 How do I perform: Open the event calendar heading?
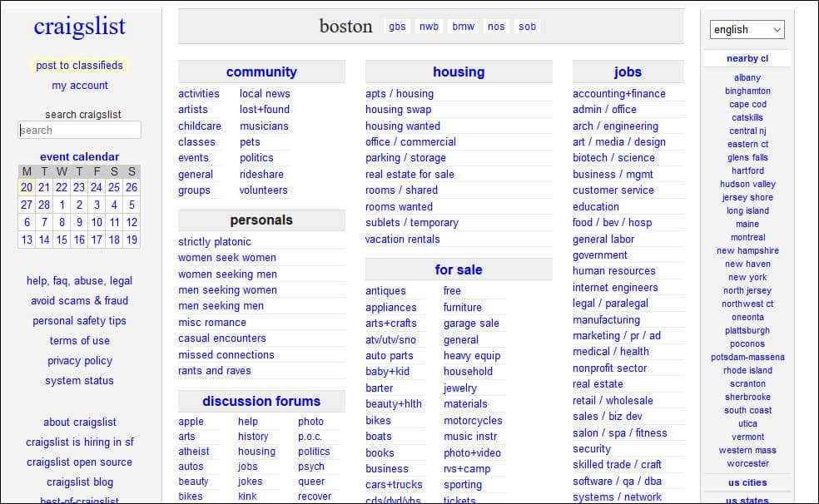coord(79,156)
